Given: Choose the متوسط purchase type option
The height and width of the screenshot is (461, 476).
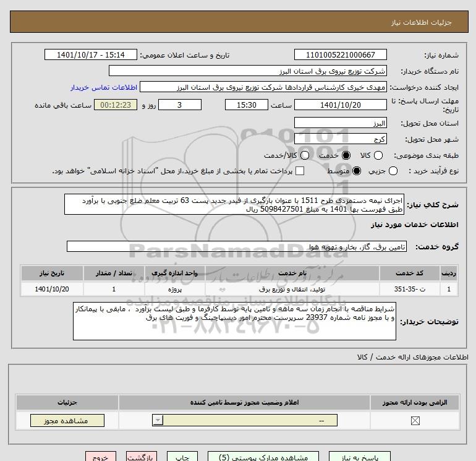Looking at the screenshot, I should pyautogui.click(x=357, y=171).
